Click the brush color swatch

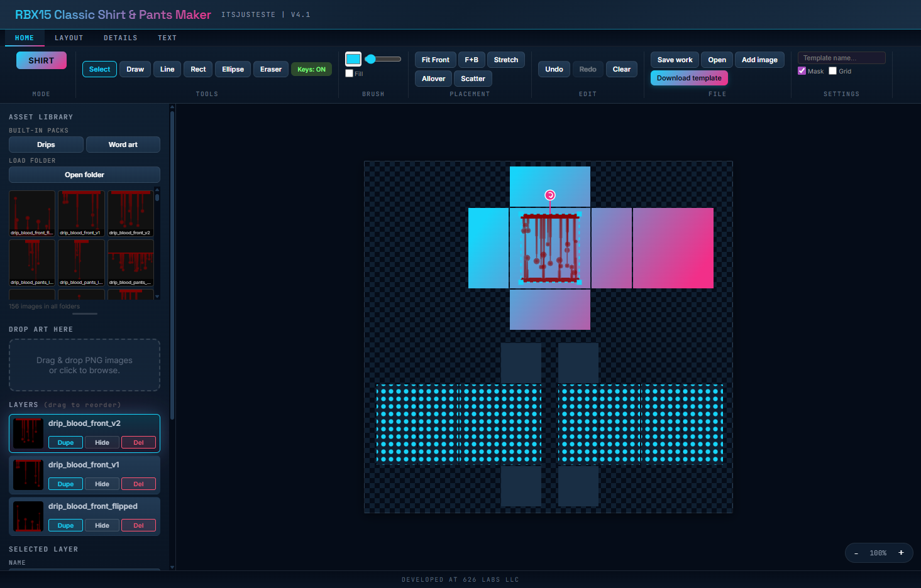point(353,59)
